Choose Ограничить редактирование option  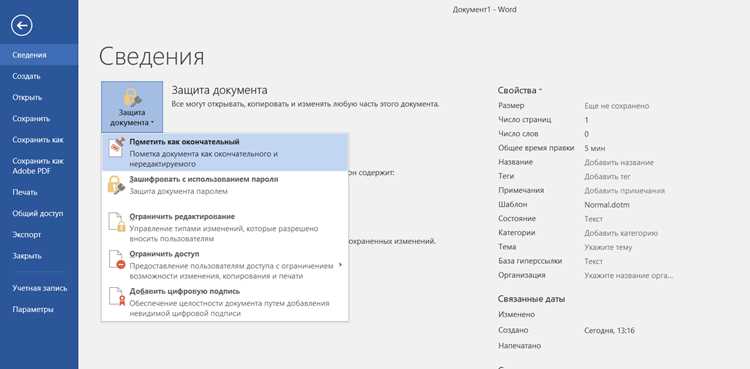pyautogui.click(x=225, y=227)
